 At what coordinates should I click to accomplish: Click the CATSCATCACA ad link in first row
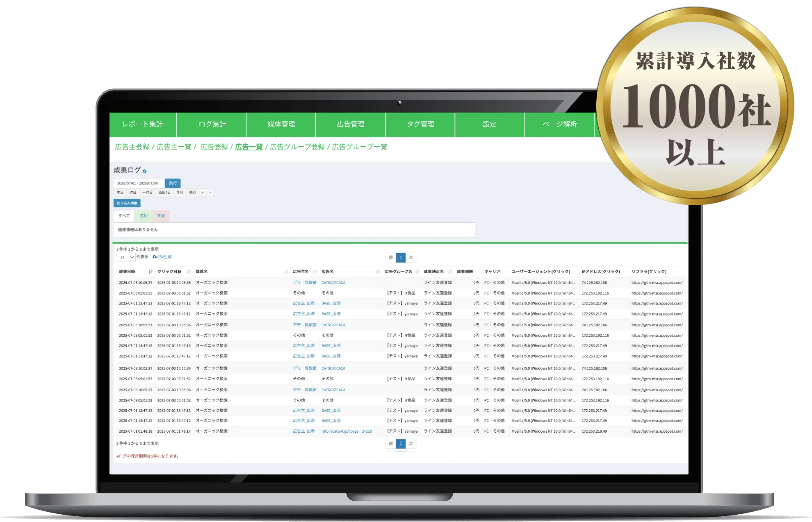333,283
